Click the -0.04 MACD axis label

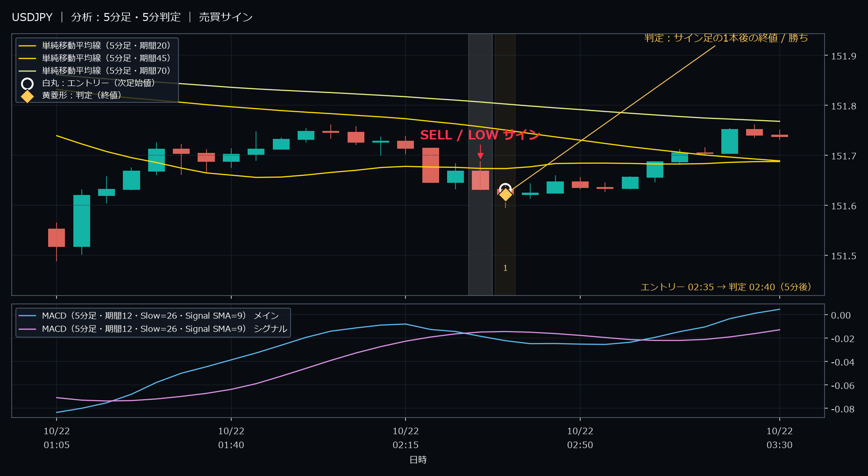pos(842,362)
